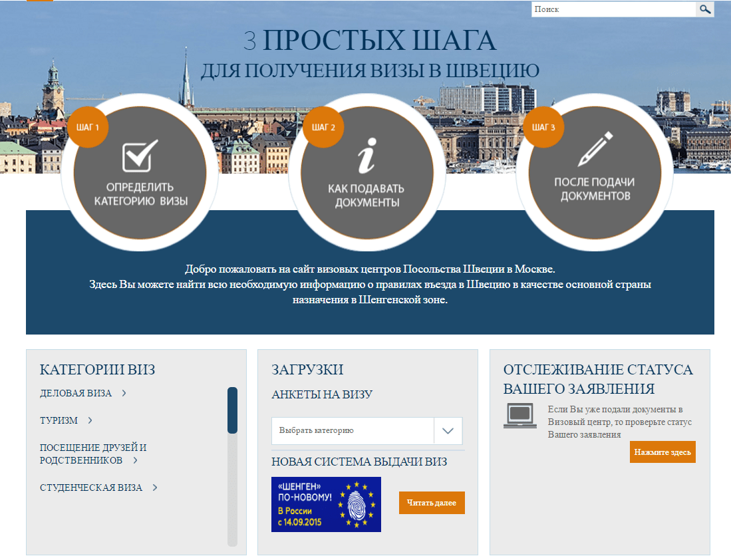Click the search magnifier icon
The height and width of the screenshot is (560, 731).
[705, 9]
